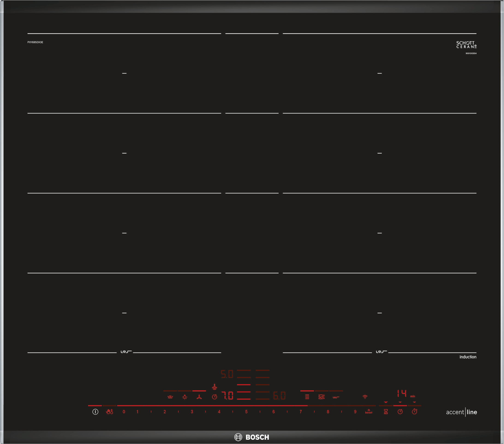
Task: Click serial number 9001313554
Action: coord(471,53)
